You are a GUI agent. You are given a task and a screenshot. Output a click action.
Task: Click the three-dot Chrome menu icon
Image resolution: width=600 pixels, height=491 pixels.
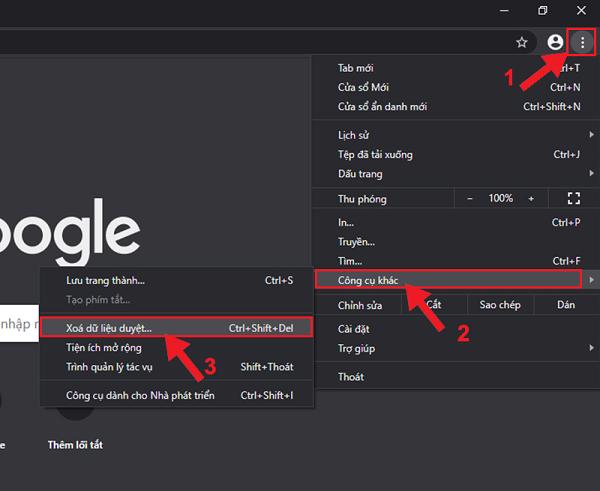click(x=581, y=42)
